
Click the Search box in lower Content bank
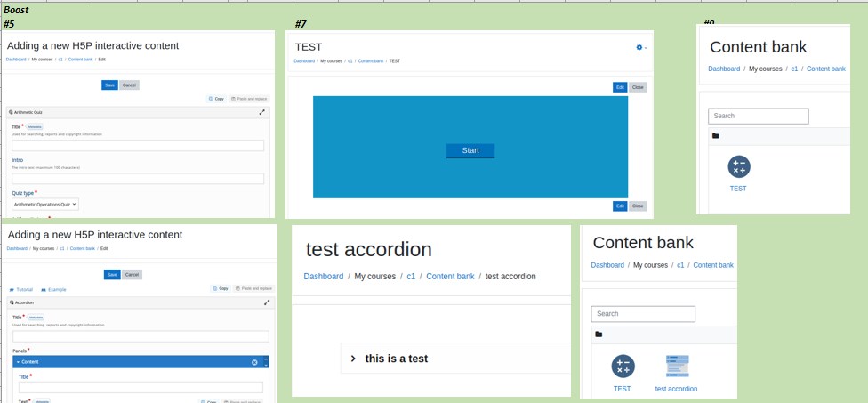643,314
